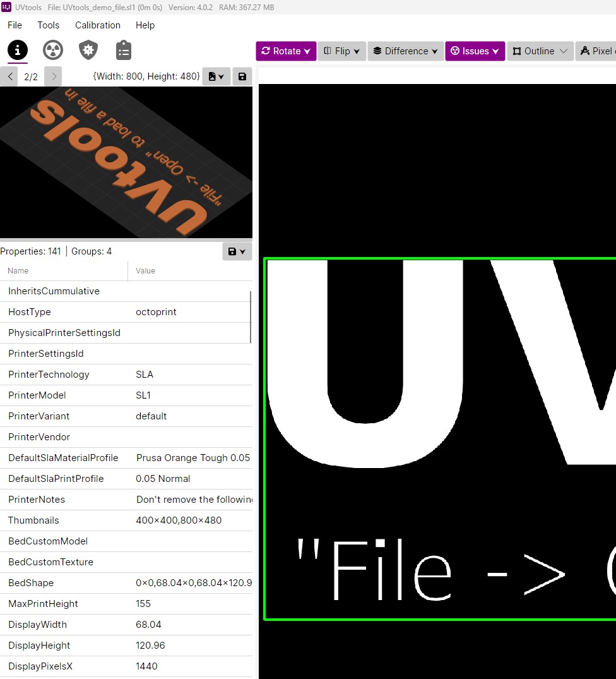Click the shield calibration icon

click(88, 50)
